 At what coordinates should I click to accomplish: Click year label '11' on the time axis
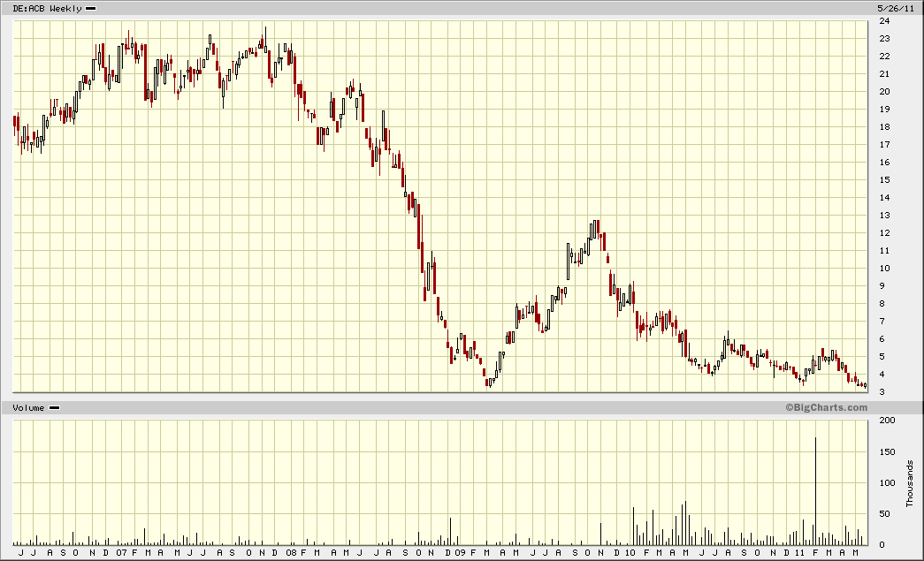click(x=799, y=553)
